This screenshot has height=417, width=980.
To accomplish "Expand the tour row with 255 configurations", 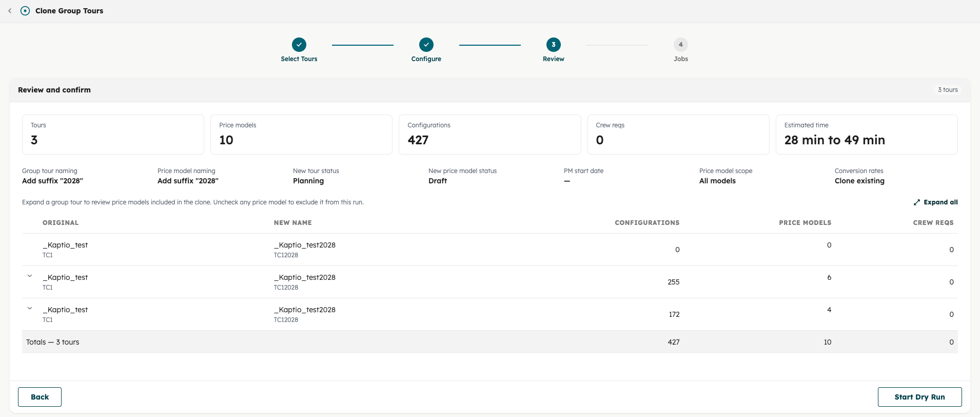I will [30, 276].
